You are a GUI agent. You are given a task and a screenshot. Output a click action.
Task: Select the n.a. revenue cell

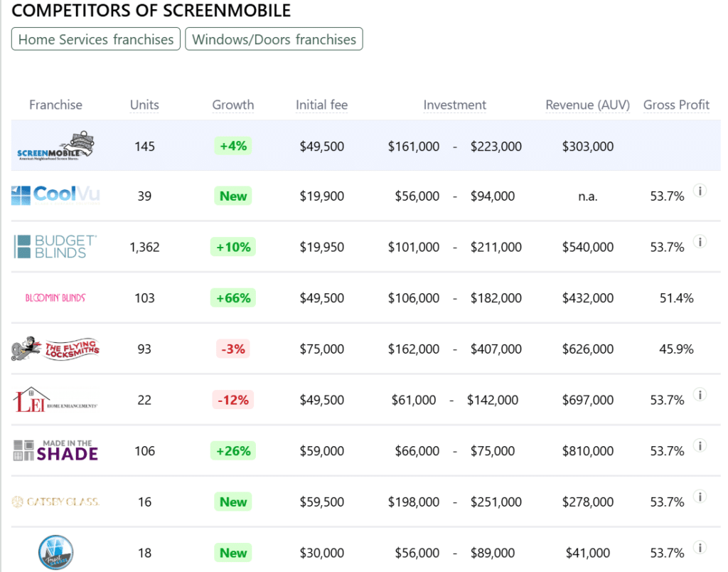pos(588,196)
